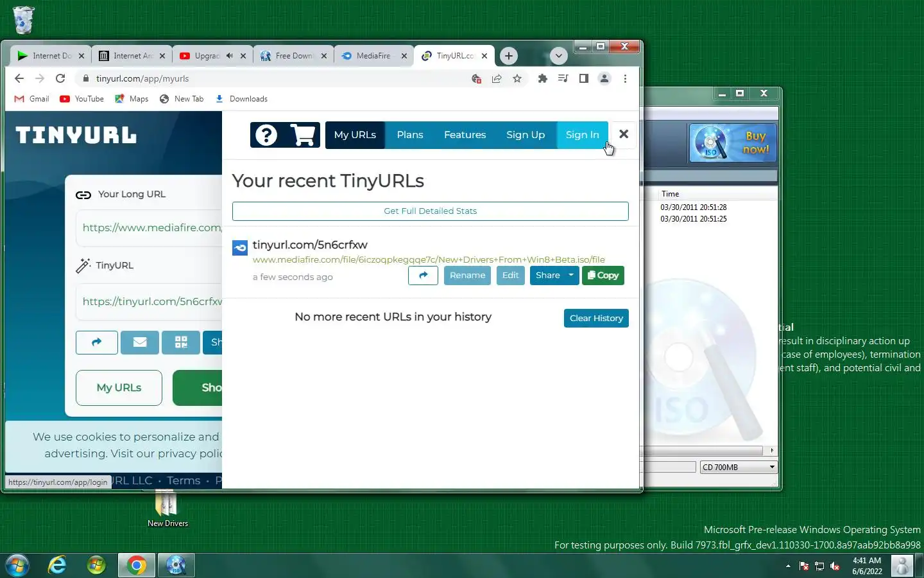Close the My URLs panel with X
The height and width of the screenshot is (578, 924).
coord(624,134)
